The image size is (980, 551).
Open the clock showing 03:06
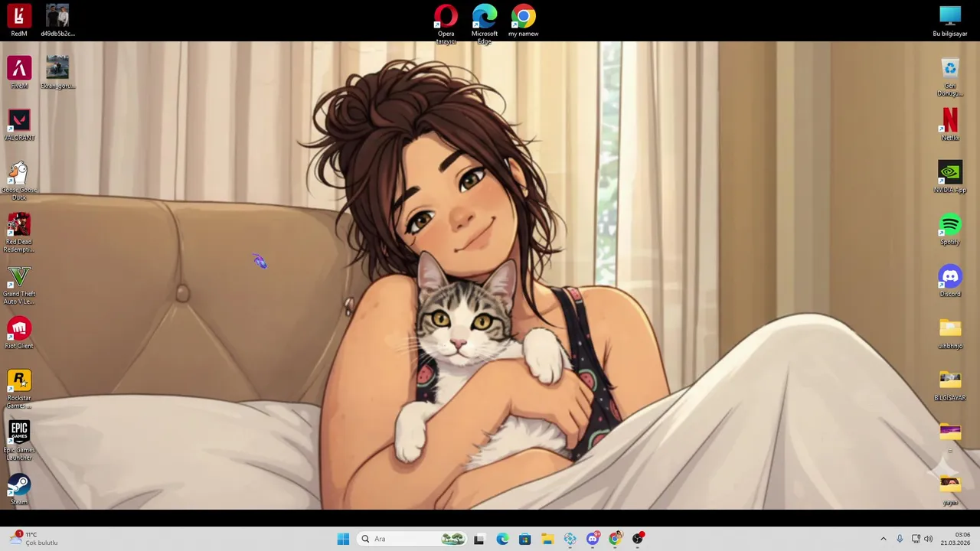[955, 539]
